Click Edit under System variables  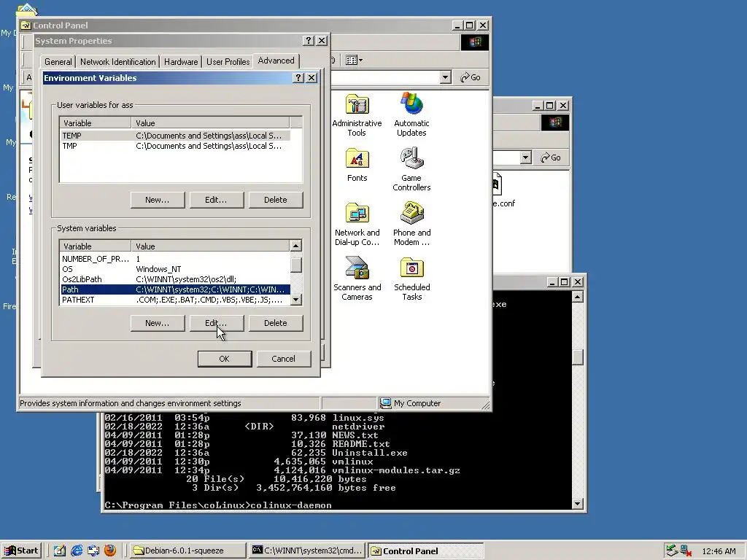click(x=216, y=323)
